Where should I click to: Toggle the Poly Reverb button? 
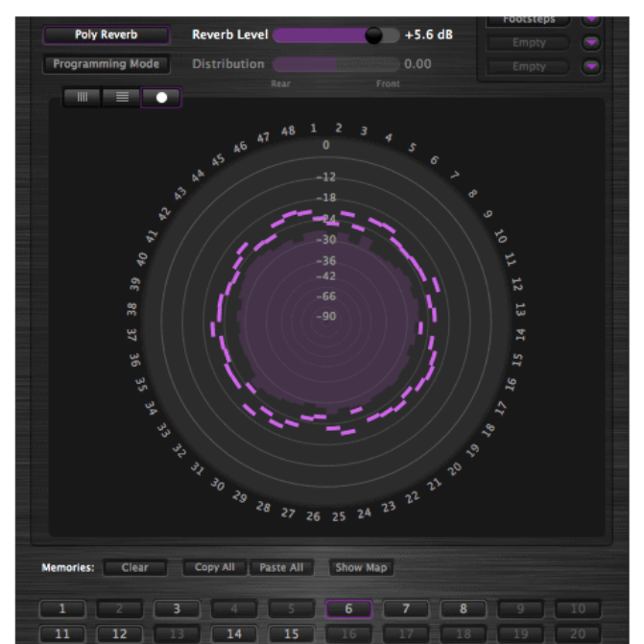click(106, 36)
